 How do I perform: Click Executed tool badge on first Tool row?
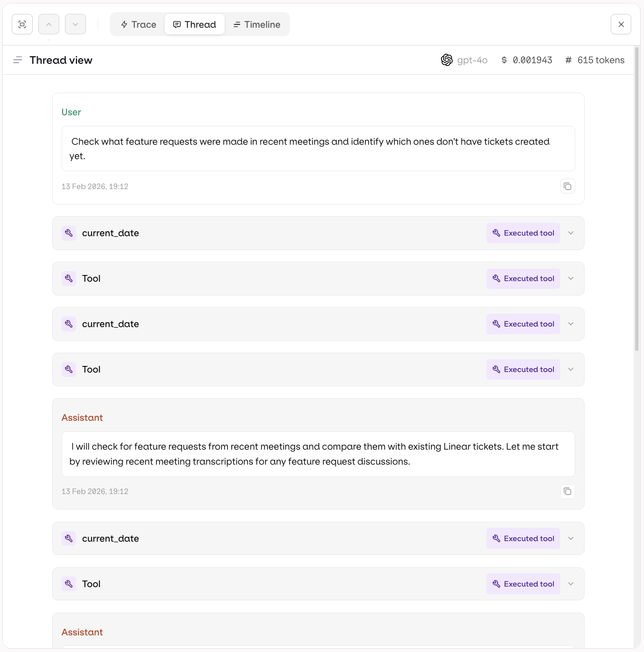[x=523, y=278]
